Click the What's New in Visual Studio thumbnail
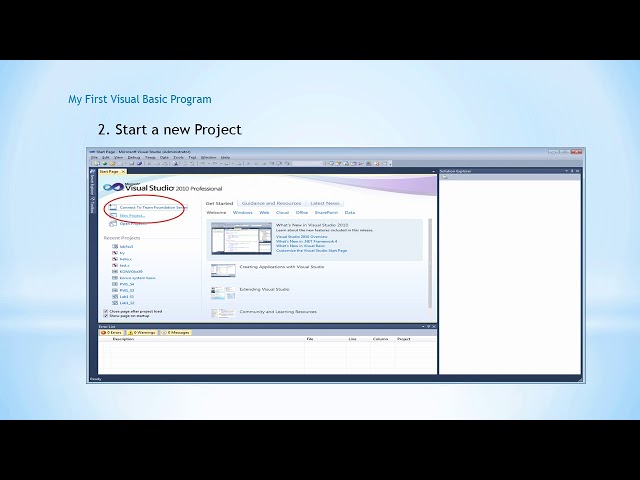640x480 pixels. [241, 238]
